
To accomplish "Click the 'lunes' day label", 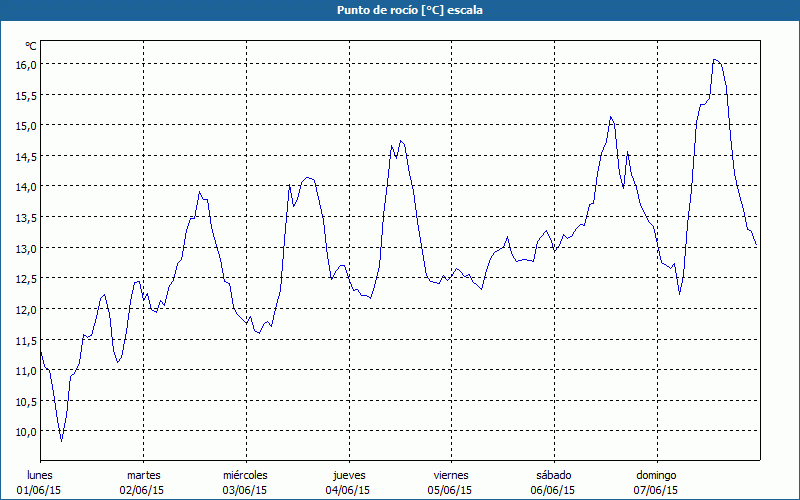I will pos(40,475).
